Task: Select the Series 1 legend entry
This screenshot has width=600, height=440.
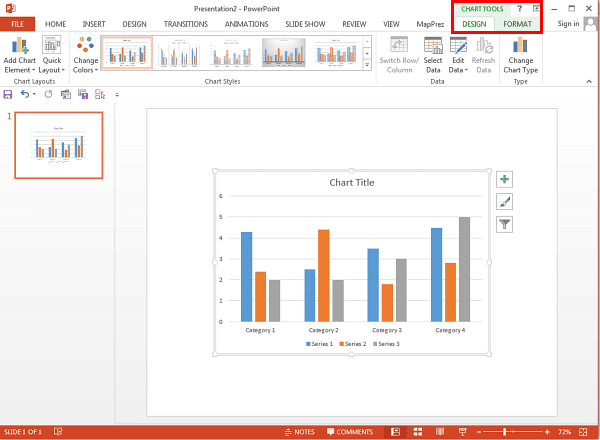Action: coord(320,344)
